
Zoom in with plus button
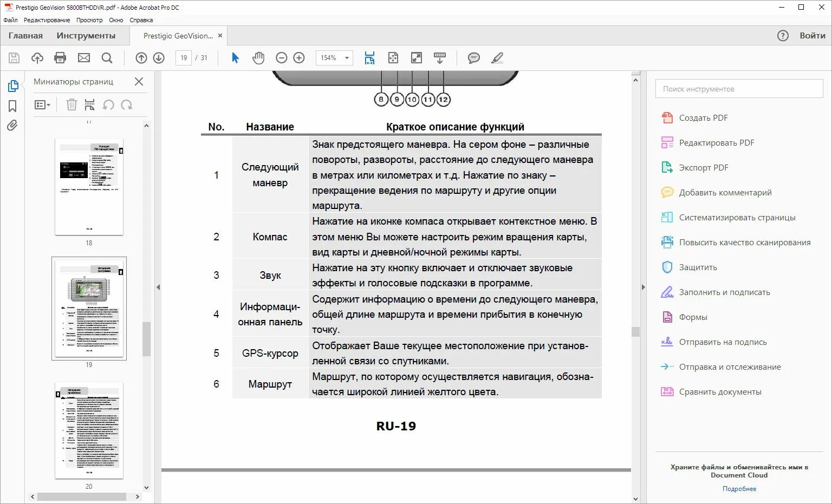point(299,58)
